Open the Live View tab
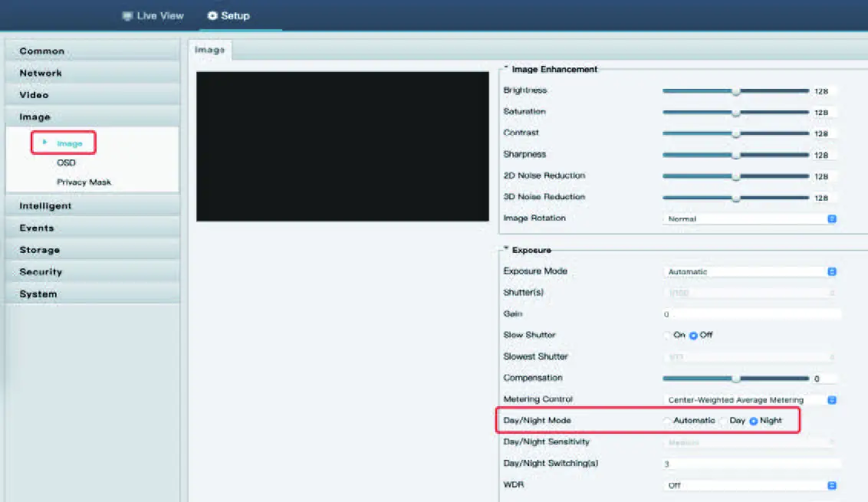 (x=153, y=15)
